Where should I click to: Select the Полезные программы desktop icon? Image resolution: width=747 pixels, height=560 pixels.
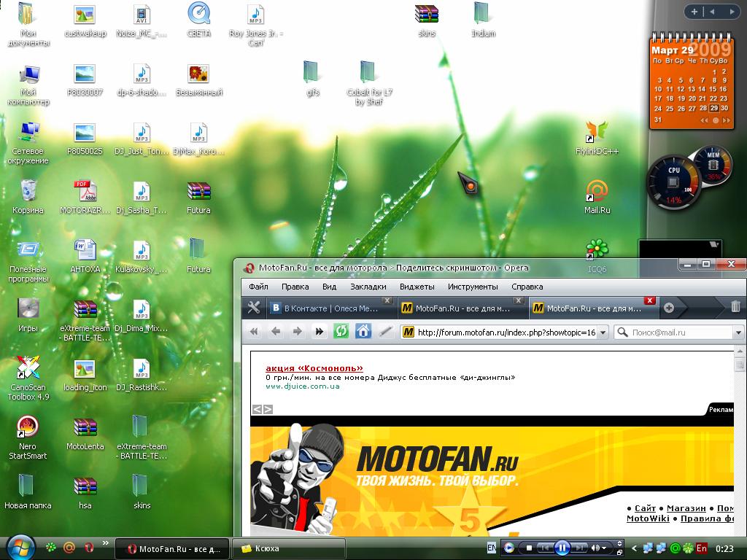point(28,261)
